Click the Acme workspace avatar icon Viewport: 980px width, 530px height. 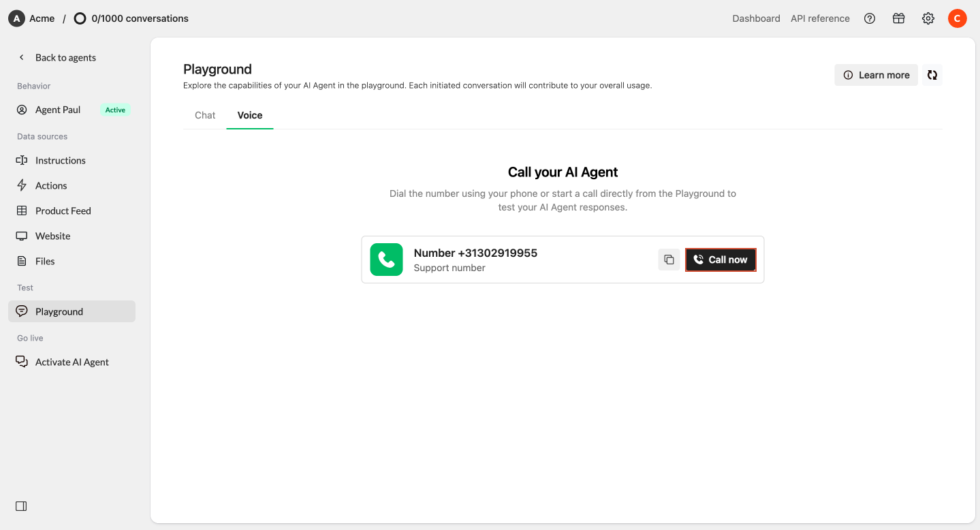coord(16,18)
